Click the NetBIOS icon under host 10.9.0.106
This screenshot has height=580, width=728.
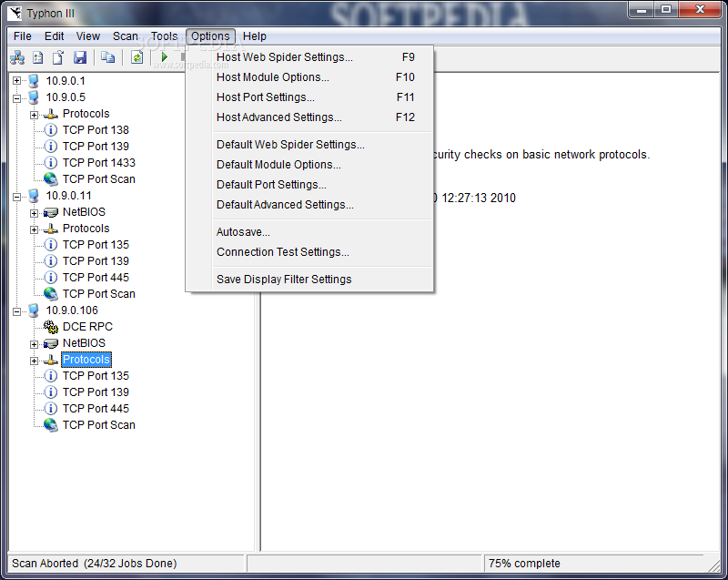pos(51,343)
